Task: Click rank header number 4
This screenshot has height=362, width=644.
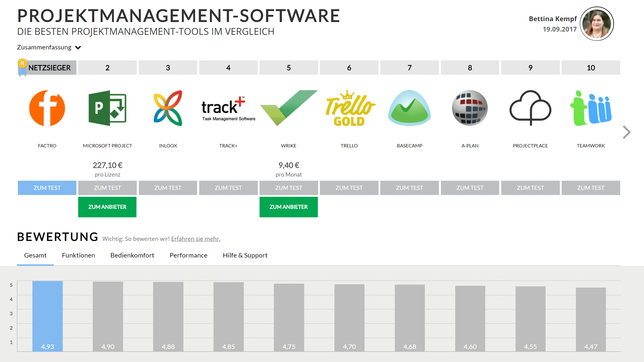Action: point(228,68)
